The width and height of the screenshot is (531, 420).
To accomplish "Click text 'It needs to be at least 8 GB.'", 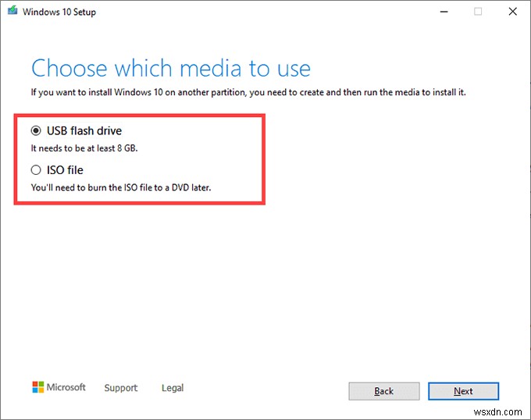I will click(84, 148).
